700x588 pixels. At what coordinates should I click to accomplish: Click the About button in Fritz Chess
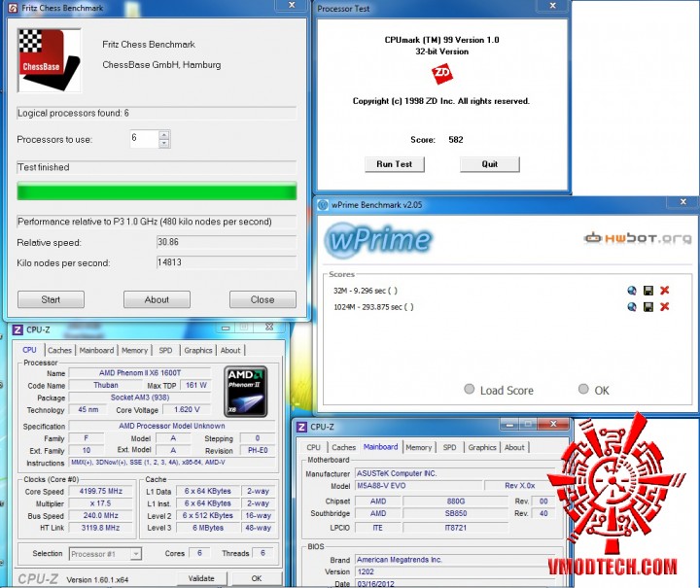pos(157,299)
